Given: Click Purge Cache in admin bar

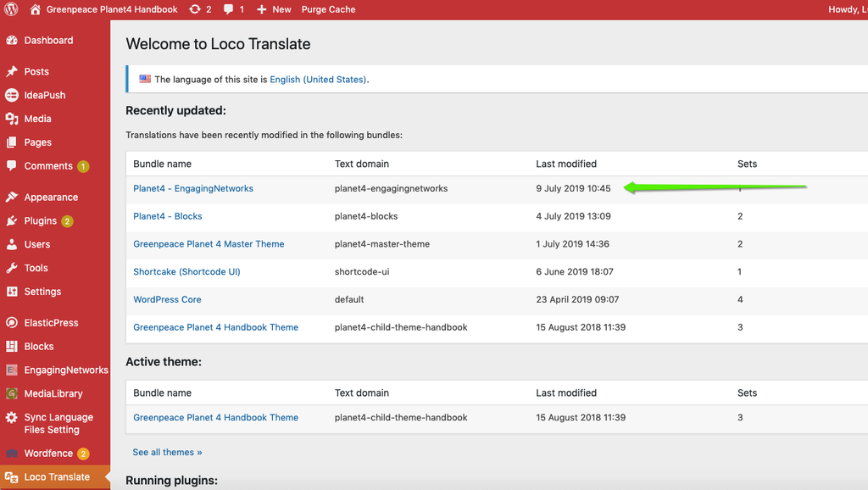Looking at the screenshot, I should (x=328, y=9).
